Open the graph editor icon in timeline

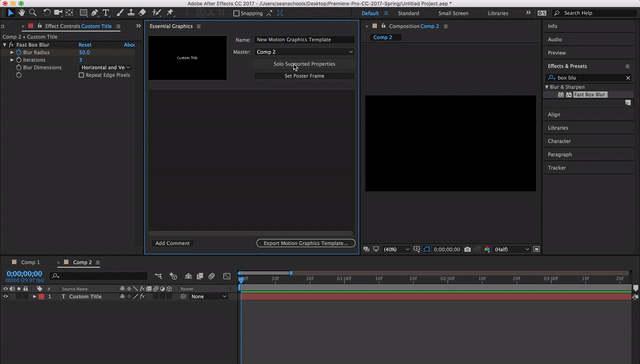click(227, 276)
